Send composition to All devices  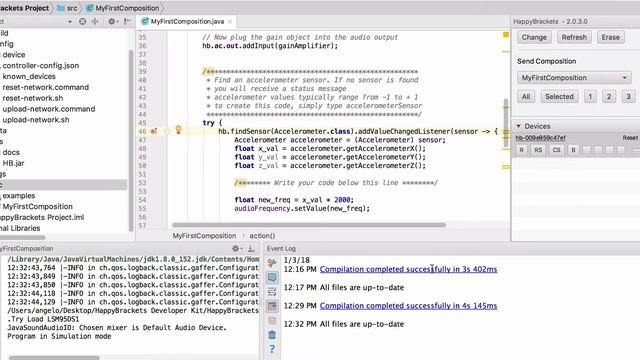coord(526,96)
